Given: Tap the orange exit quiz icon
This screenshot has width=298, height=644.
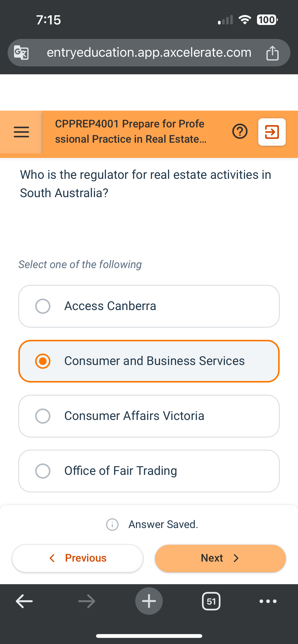Looking at the screenshot, I should point(272,132).
